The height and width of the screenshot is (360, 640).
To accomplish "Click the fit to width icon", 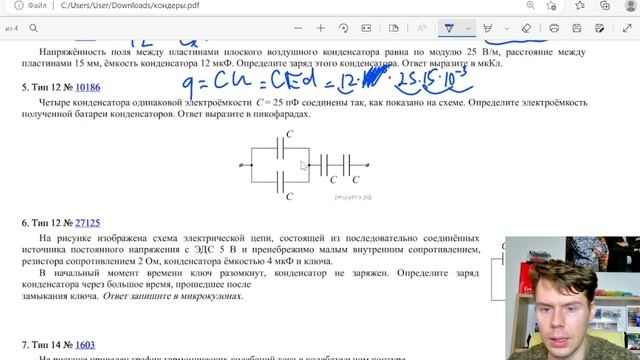I will click(366, 28).
